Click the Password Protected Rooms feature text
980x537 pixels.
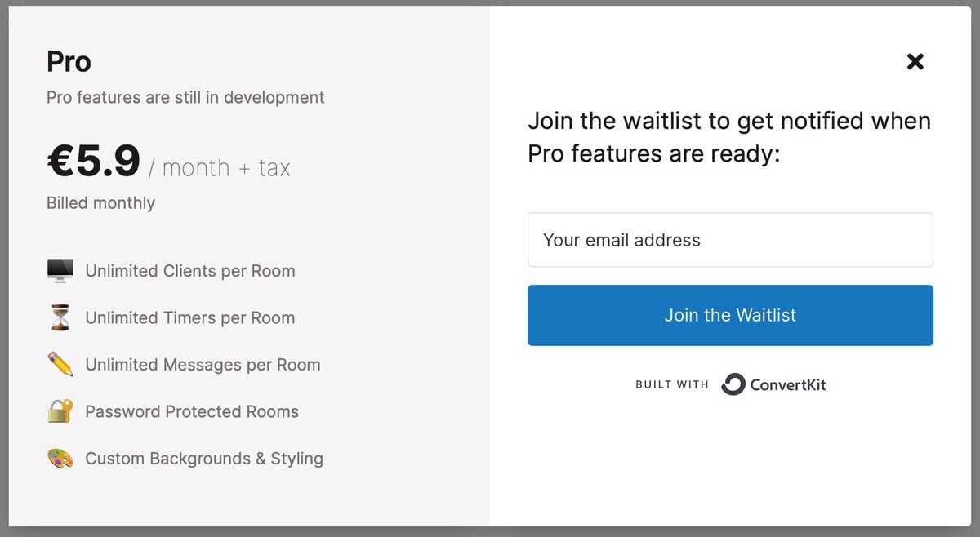pyautogui.click(x=192, y=412)
